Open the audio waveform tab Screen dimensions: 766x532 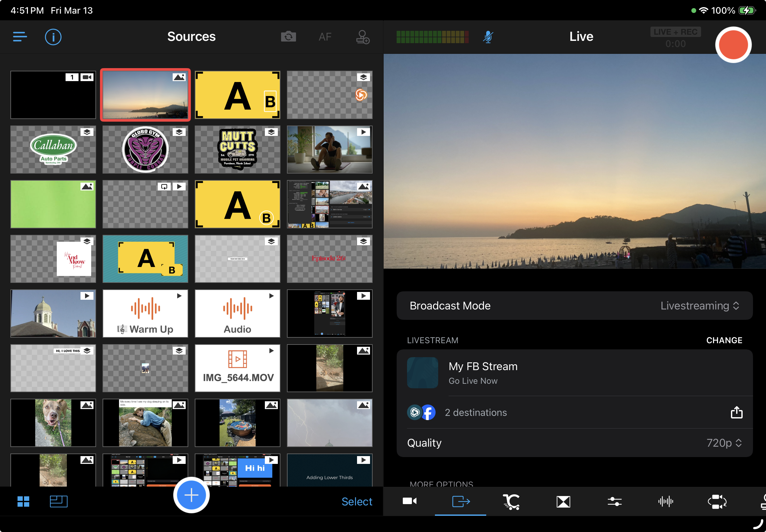(665, 501)
